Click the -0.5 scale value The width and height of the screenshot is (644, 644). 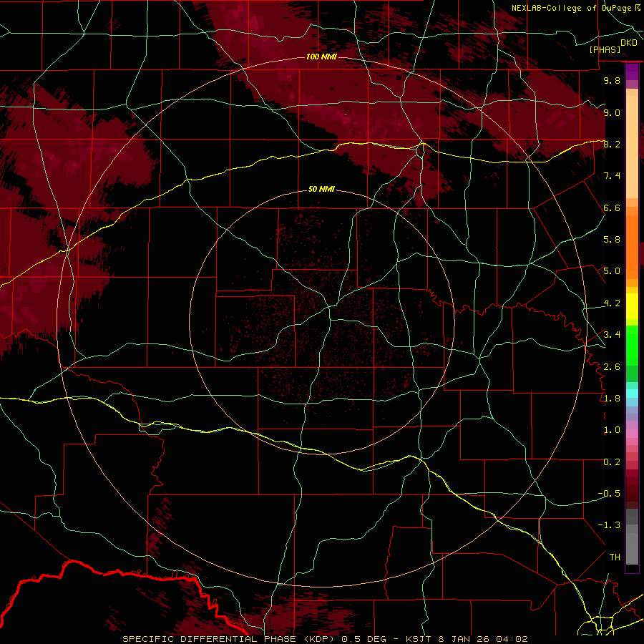pyautogui.click(x=609, y=494)
